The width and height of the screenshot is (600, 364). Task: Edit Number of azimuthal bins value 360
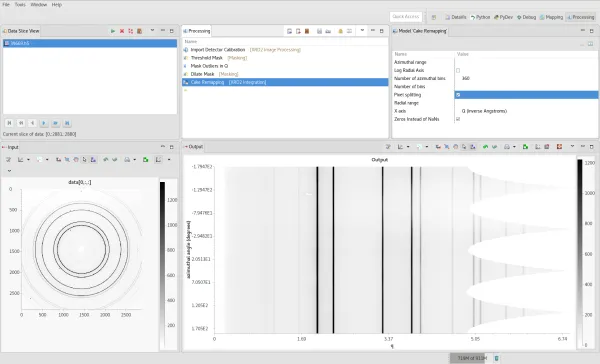526,78
